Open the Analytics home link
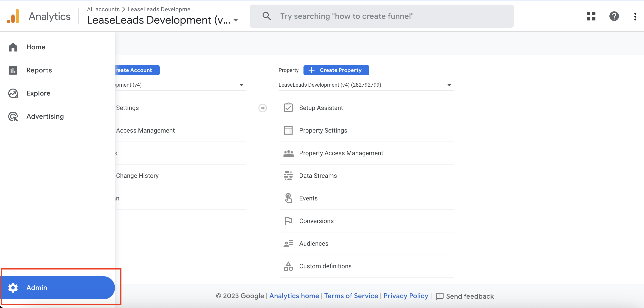Image resolution: width=644 pixels, height=308 pixels. click(x=294, y=296)
